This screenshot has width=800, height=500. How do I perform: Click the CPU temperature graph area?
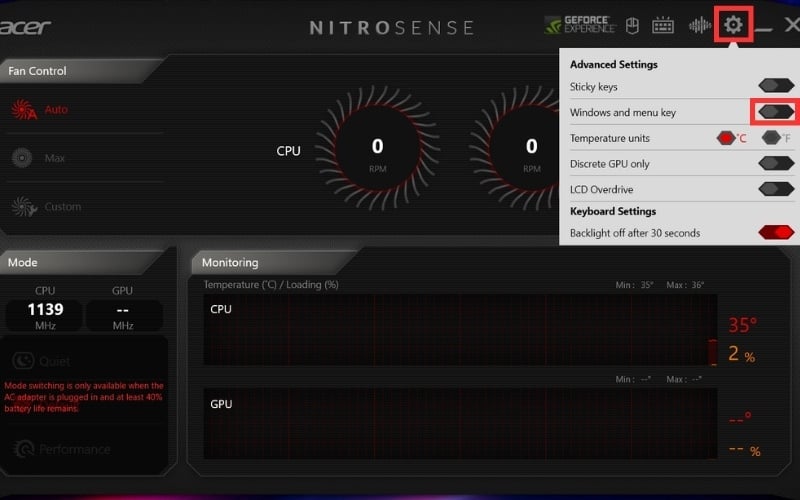point(460,330)
